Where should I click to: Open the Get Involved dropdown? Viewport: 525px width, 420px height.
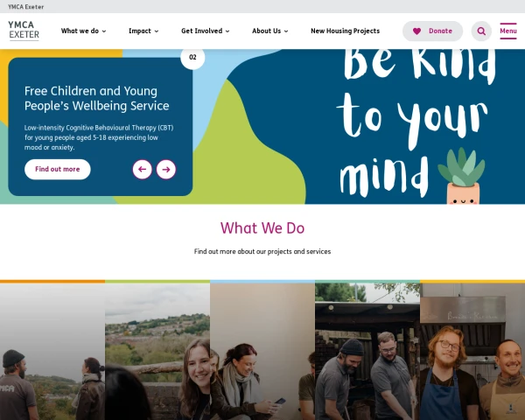pos(206,31)
